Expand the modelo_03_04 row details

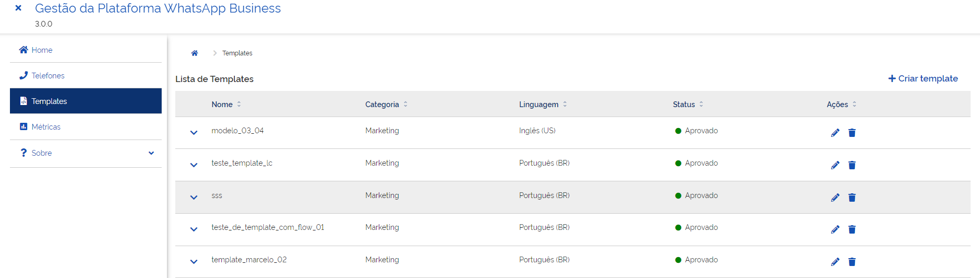(194, 133)
